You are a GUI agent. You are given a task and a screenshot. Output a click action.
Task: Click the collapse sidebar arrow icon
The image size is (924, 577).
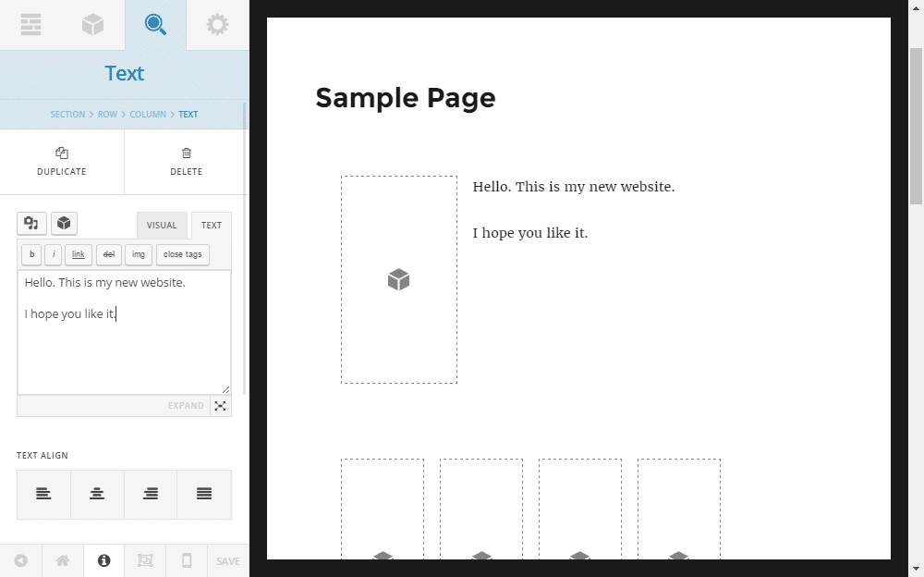tap(20, 560)
